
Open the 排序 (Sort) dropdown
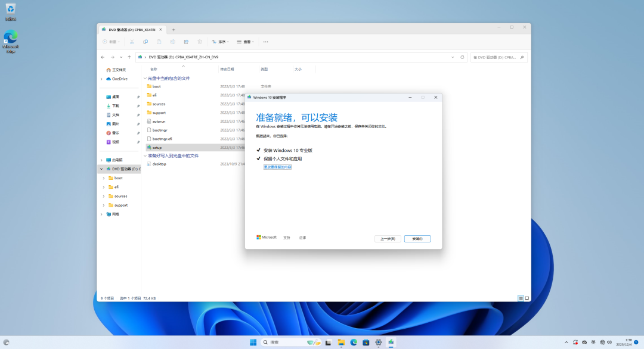click(x=221, y=42)
